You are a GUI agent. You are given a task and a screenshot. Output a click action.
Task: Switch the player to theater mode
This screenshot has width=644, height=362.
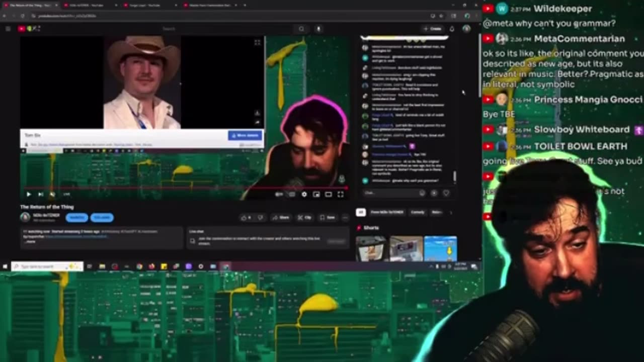tap(328, 194)
